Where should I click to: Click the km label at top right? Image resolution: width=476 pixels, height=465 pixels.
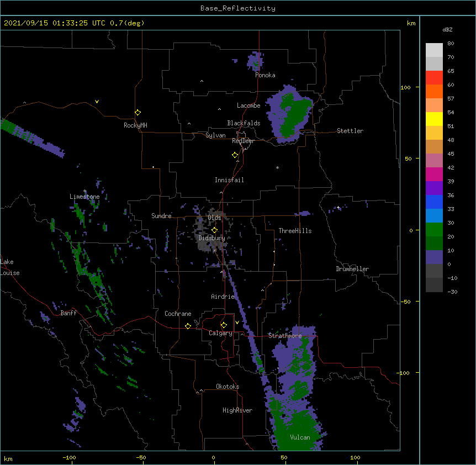click(411, 23)
